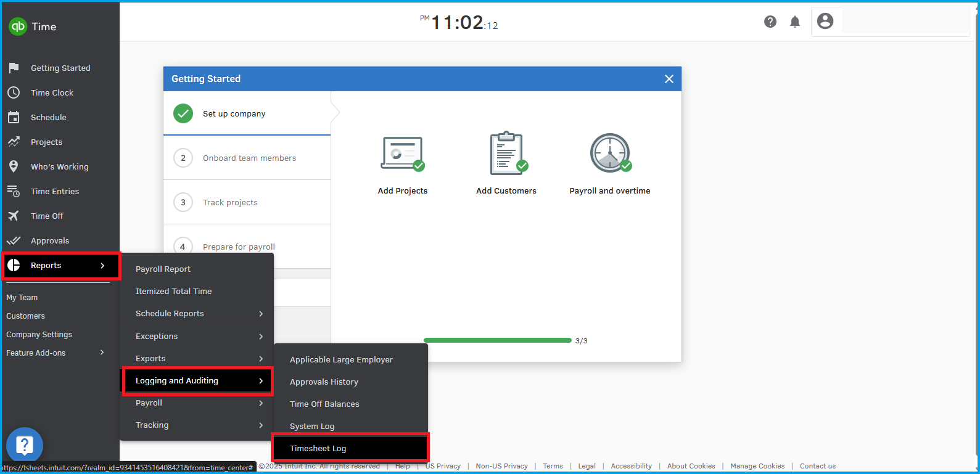980x474 pixels.
Task: Open Schedule via its calendar icon
Action: click(x=14, y=117)
